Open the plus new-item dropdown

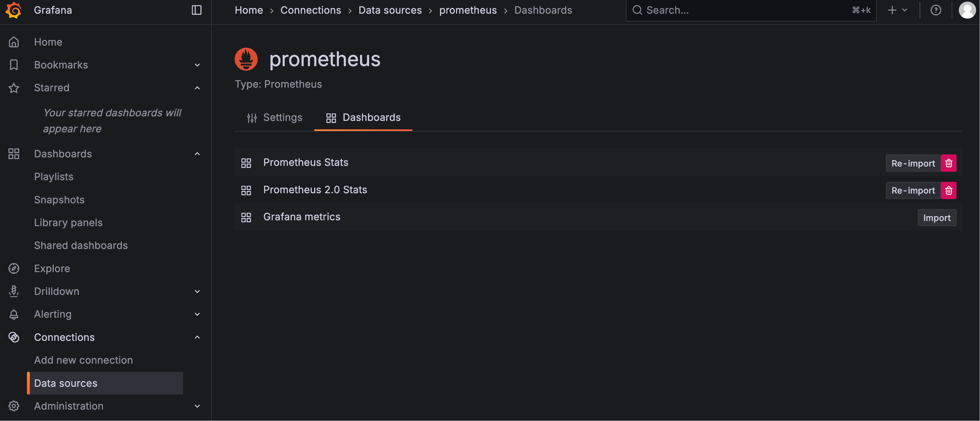pos(897,10)
